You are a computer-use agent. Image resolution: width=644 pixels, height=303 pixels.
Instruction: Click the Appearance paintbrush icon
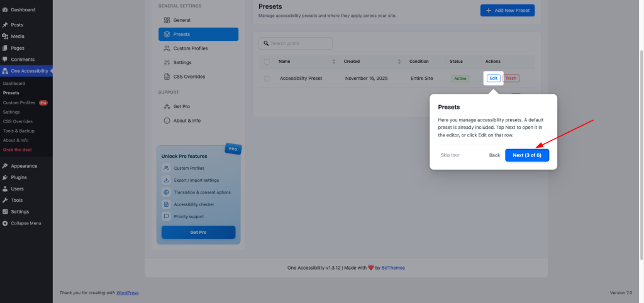coord(5,166)
